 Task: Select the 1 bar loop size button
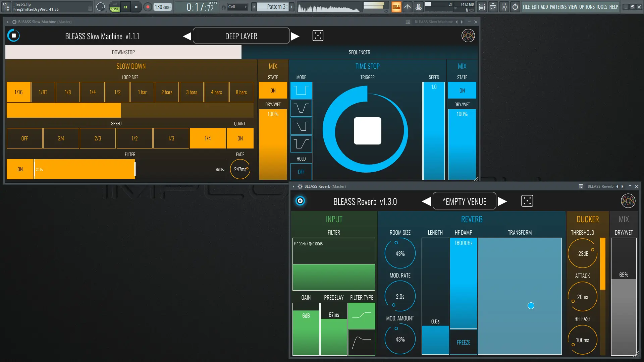(142, 92)
